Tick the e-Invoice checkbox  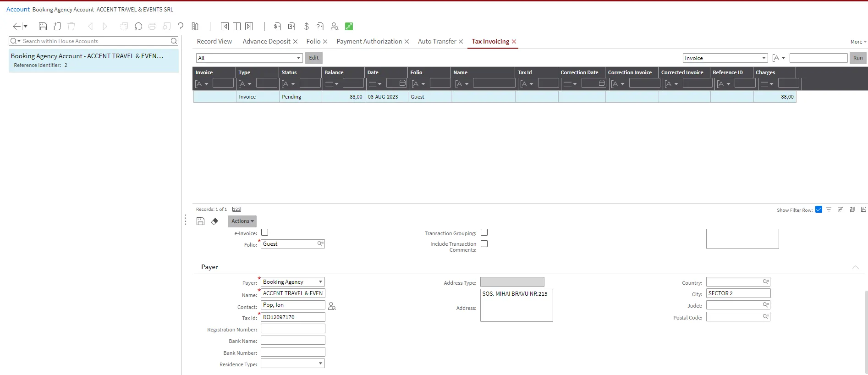coord(264,232)
